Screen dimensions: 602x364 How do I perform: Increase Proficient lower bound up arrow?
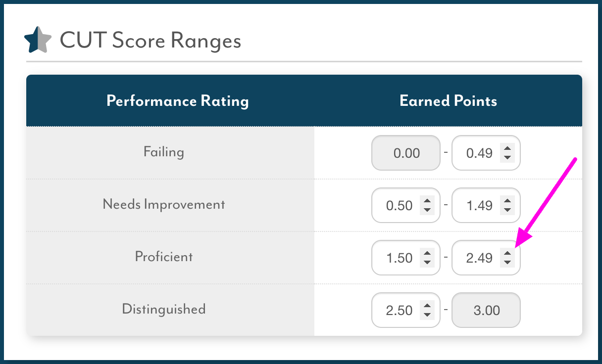point(427,253)
